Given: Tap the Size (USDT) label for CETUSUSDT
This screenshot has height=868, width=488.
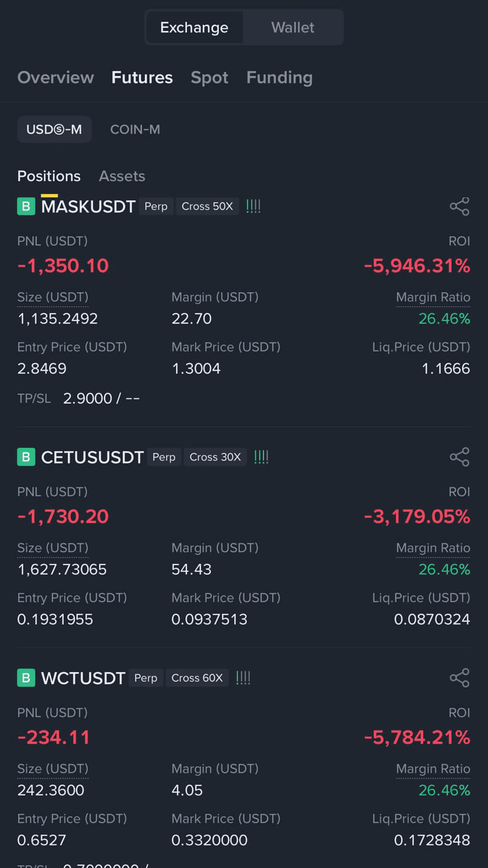Looking at the screenshot, I should [52, 548].
